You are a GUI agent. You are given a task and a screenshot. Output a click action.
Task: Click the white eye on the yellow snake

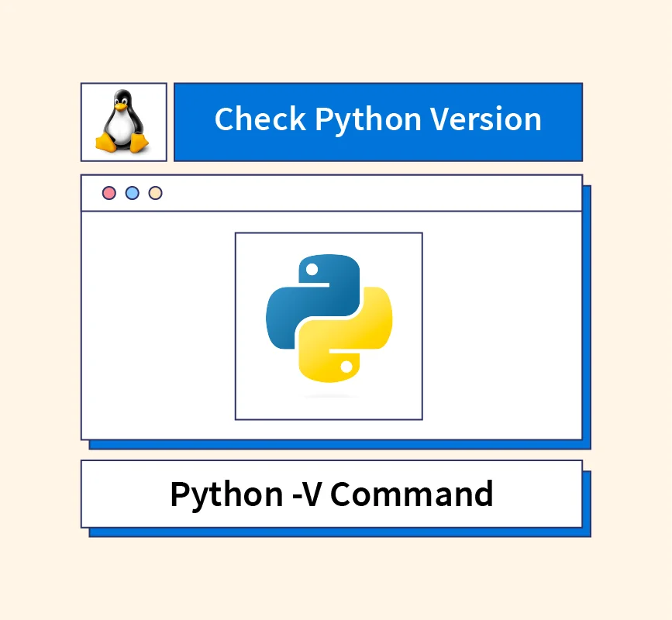click(x=347, y=366)
